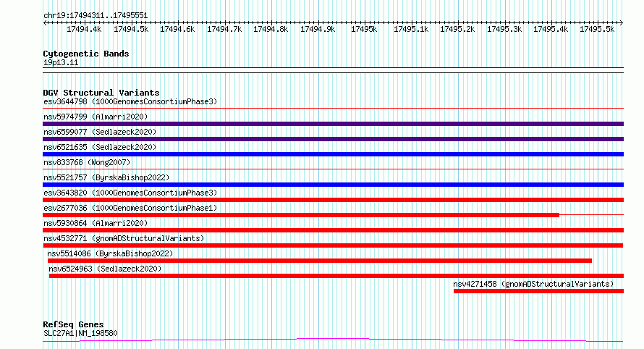Viewport: 644px width, 349px height.
Task: Click the chr19:17494311..17495551 region label
Action: (x=96, y=16)
